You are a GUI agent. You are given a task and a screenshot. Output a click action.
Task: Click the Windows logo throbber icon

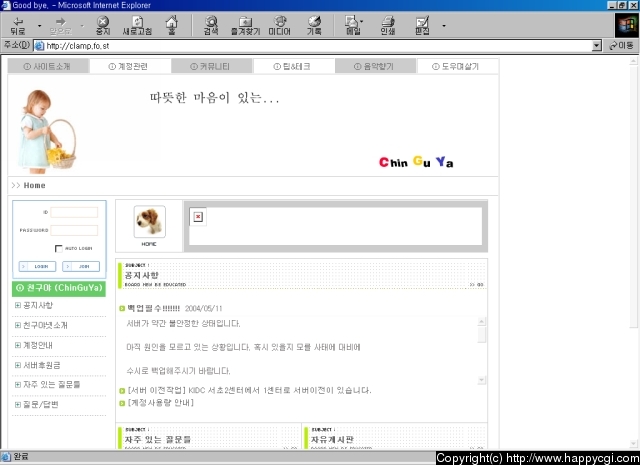tap(627, 26)
